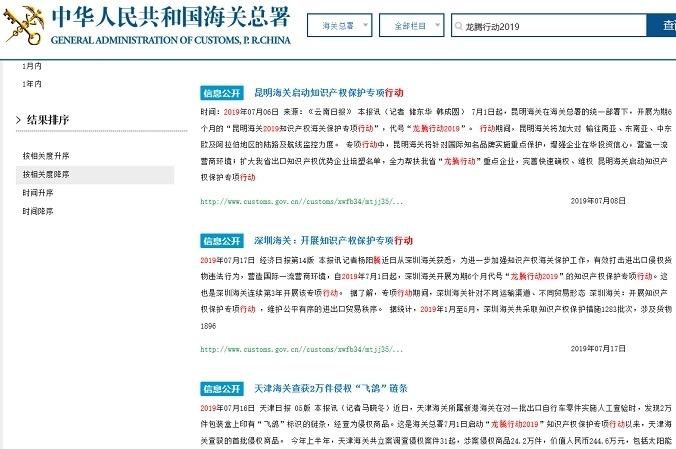The image size is (676, 449).
Task: Sort by 时间降序
Action: [x=38, y=211]
